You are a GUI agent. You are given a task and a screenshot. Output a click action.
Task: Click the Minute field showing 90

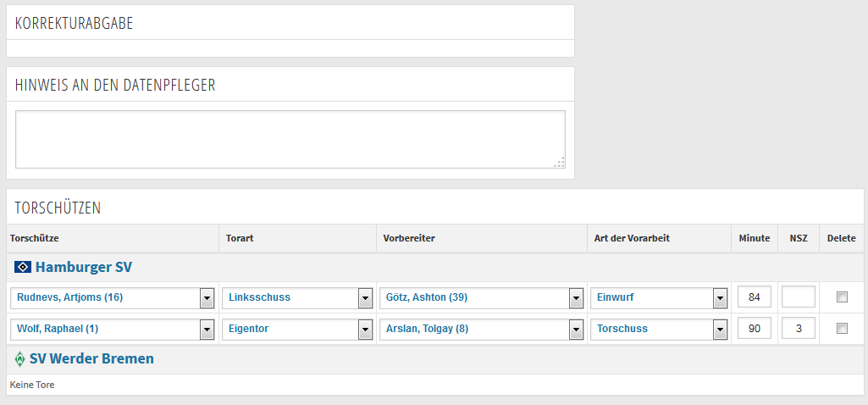[755, 328]
